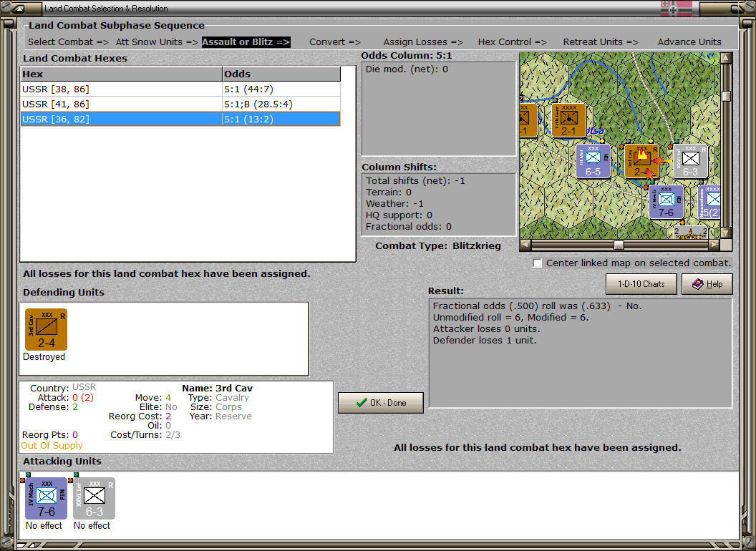
Task: Click the 5:1;B (28.5:4) odds cell
Action: 281,104
